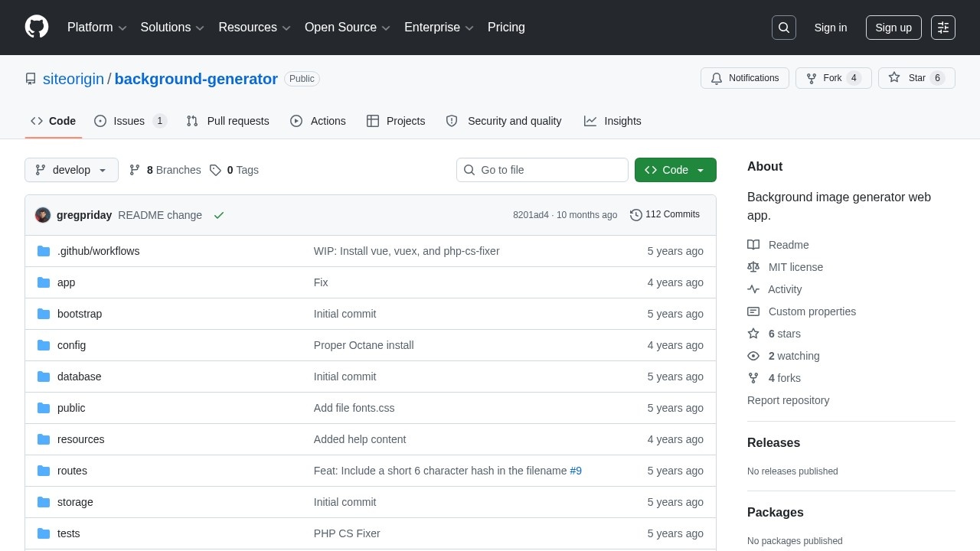The image size is (980, 551).
Task: Open the search magnifier button
Action: [784, 28]
